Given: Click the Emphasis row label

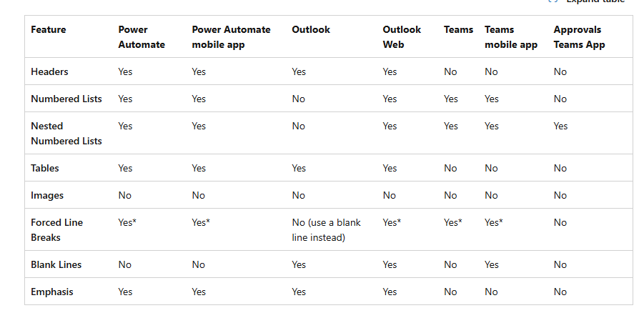Looking at the screenshot, I should [x=52, y=292].
